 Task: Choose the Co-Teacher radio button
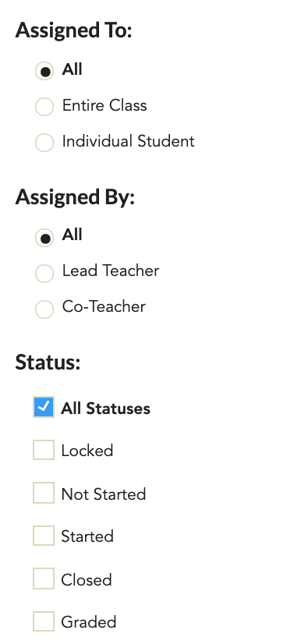(x=44, y=310)
